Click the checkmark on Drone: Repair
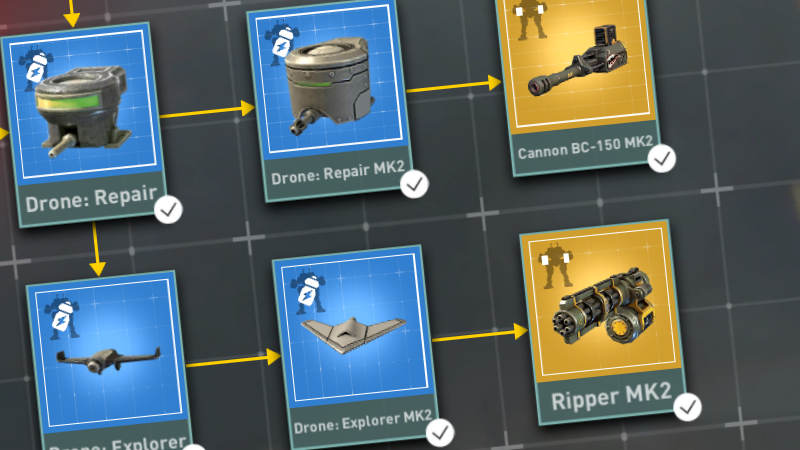The width and height of the screenshot is (800, 450). click(168, 209)
